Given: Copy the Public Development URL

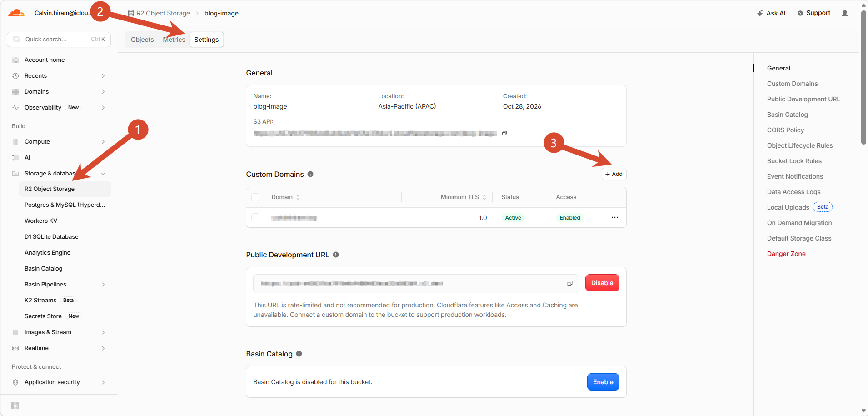Looking at the screenshot, I should [570, 283].
